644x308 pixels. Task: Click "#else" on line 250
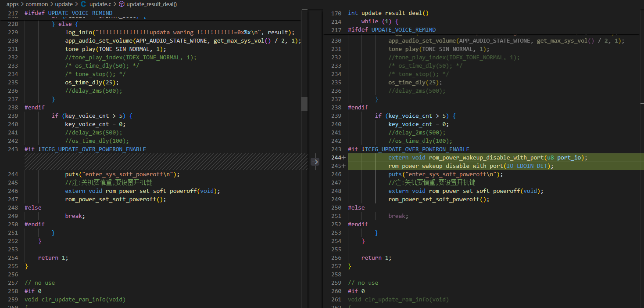pos(356,207)
